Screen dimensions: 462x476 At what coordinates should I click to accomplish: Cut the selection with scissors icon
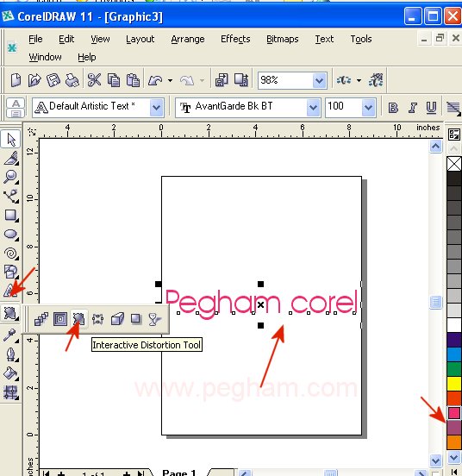coord(94,80)
